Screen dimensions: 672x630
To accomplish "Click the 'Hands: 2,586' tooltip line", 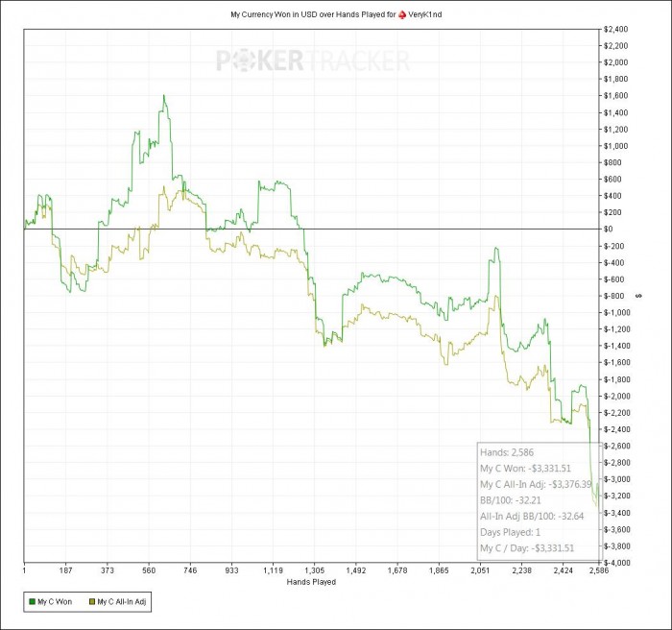I will (507, 452).
